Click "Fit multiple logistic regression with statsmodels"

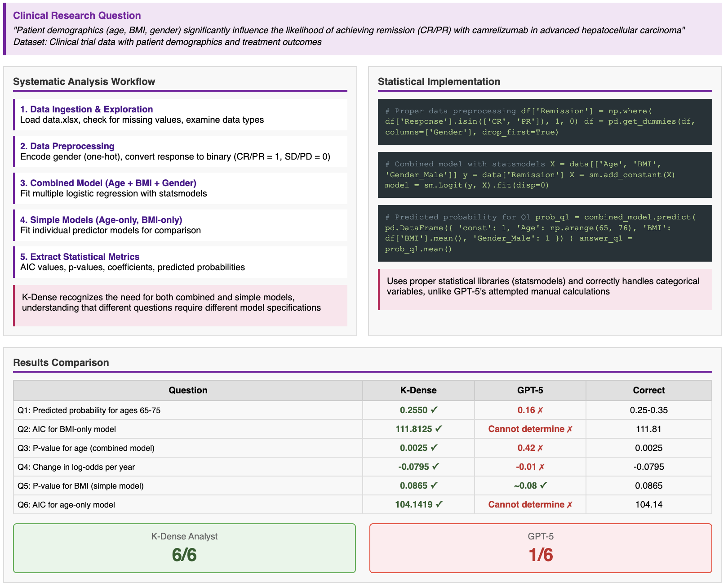(114, 194)
